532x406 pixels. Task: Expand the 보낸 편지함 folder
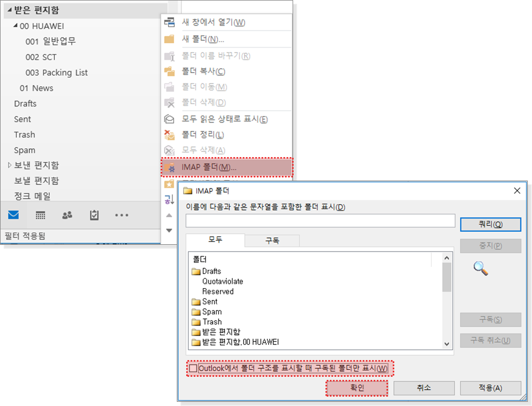click(x=9, y=165)
